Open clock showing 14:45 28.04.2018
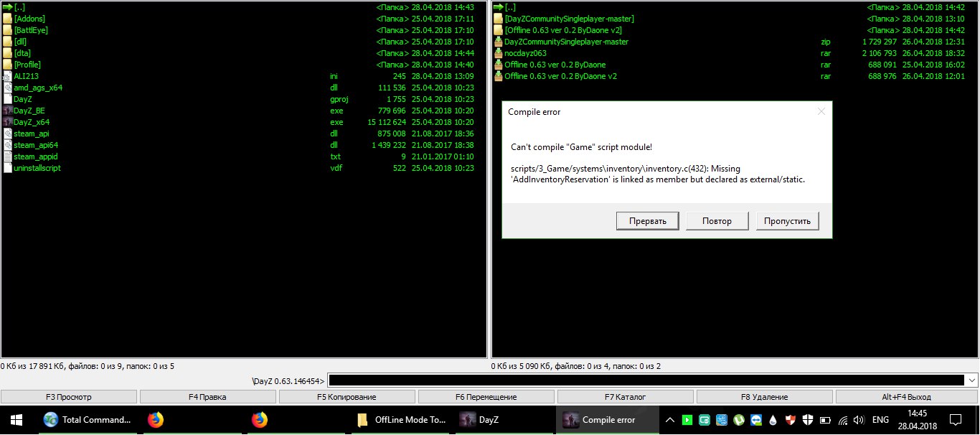Viewport: 980px width, 435px height. (x=917, y=420)
